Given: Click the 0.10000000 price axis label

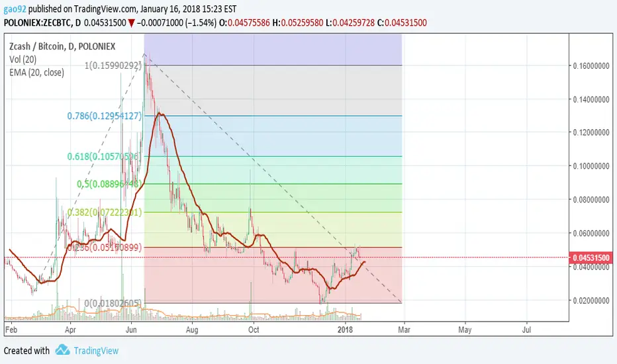Looking at the screenshot, I should (591, 166).
